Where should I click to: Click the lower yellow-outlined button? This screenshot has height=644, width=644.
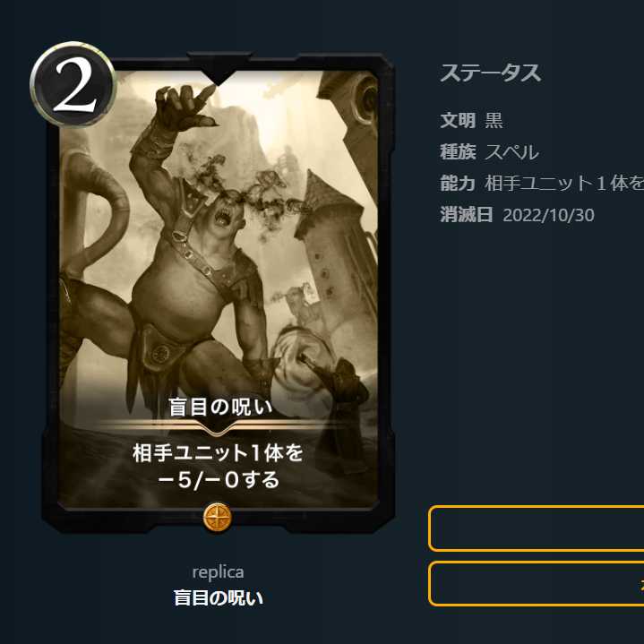pos(536,584)
